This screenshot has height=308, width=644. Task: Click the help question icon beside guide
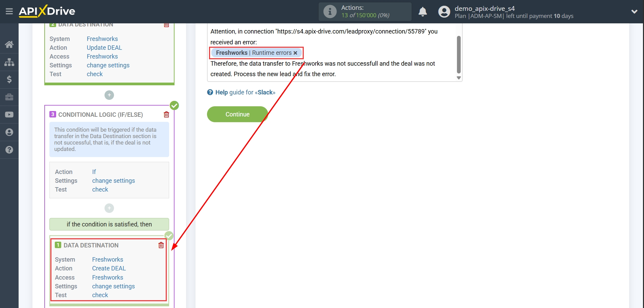210,92
